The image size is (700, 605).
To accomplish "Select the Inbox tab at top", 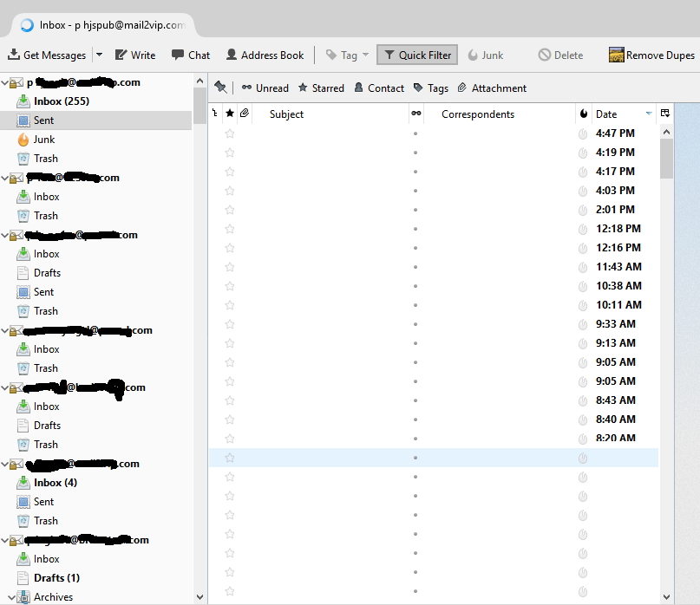I will tap(102, 25).
